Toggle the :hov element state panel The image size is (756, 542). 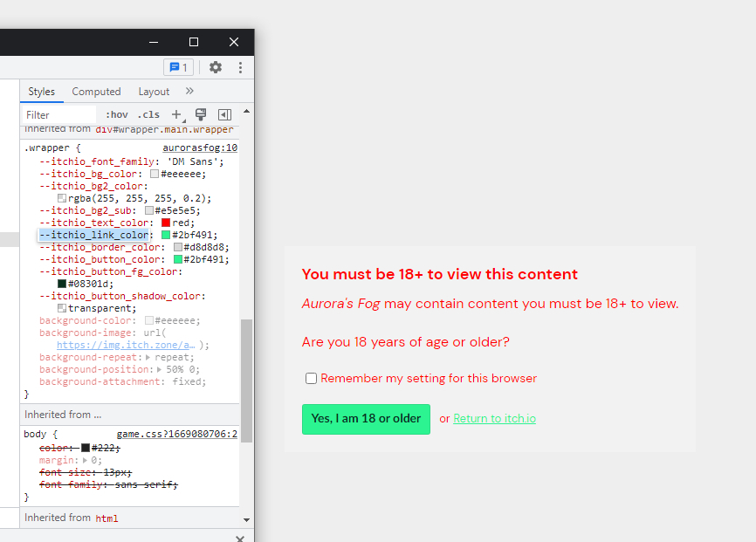tap(117, 114)
